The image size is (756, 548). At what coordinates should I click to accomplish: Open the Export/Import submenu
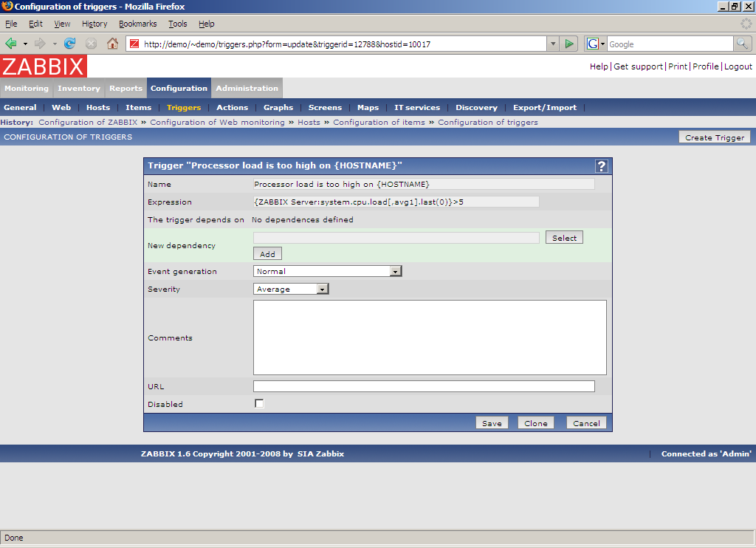tap(545, 108)
